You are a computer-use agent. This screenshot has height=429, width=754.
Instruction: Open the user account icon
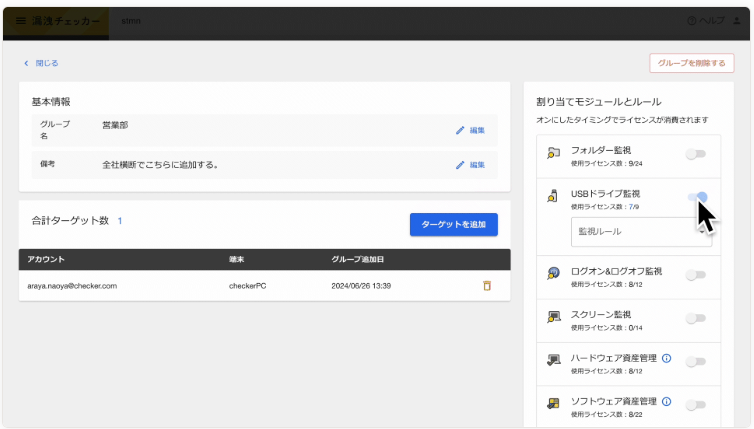coord(737,21)
